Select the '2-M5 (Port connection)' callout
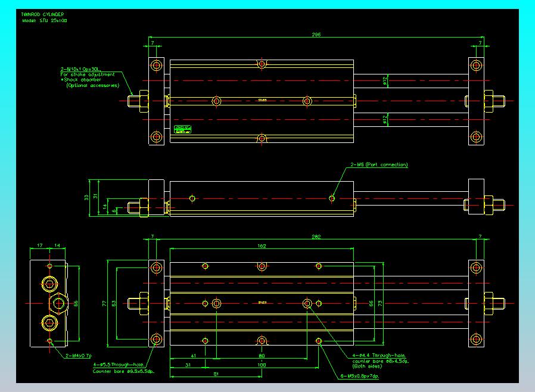The height and width of the screenshot is (392, 535). (379, 164)
